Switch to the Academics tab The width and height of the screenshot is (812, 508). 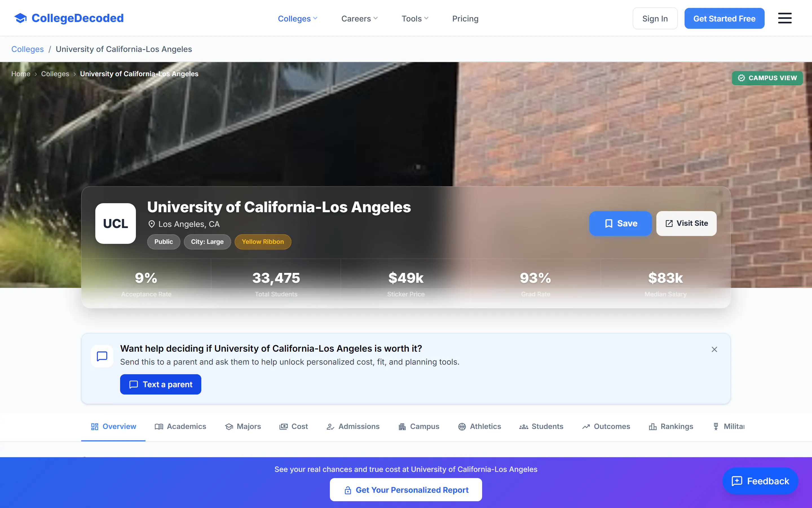pos(180,427)
